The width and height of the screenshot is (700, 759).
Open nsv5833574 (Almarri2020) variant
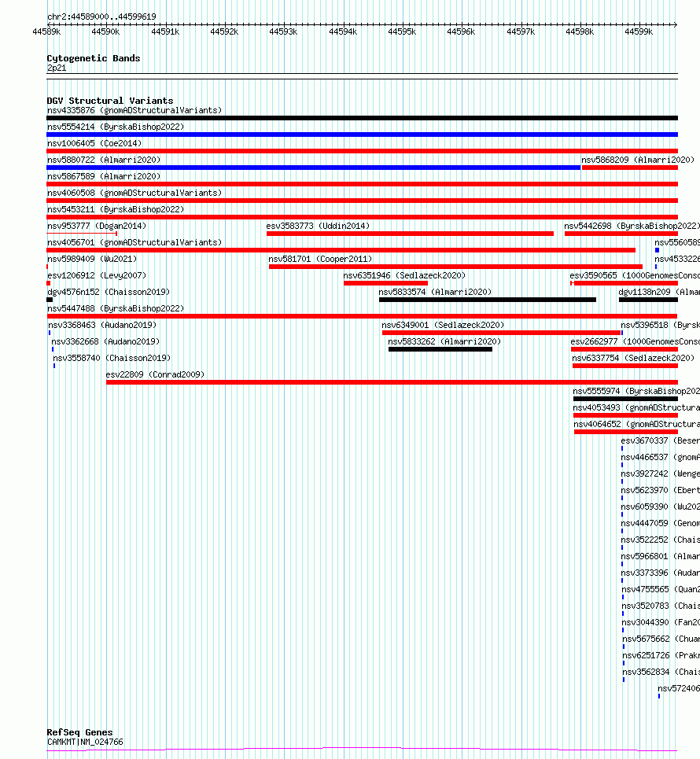(435, 292)
